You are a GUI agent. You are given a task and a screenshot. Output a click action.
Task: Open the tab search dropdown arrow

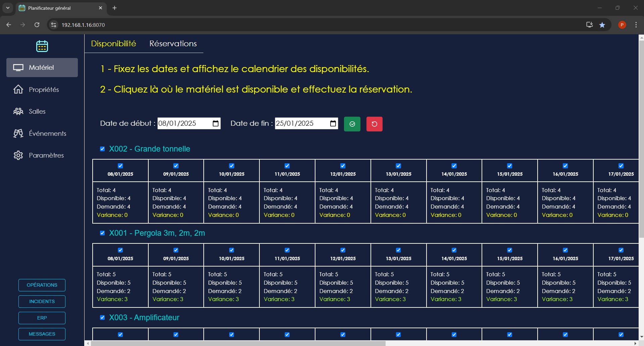click(x=7, y=8)
